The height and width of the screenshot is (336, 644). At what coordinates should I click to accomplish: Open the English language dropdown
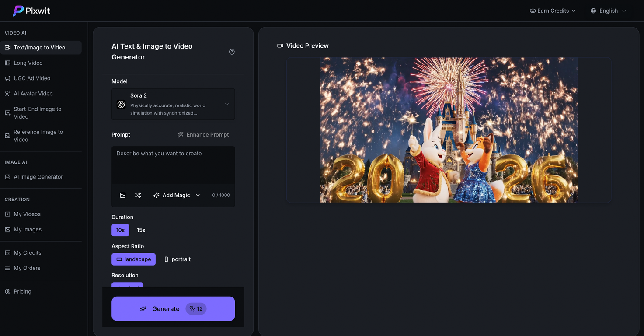(x=608, y=11)
